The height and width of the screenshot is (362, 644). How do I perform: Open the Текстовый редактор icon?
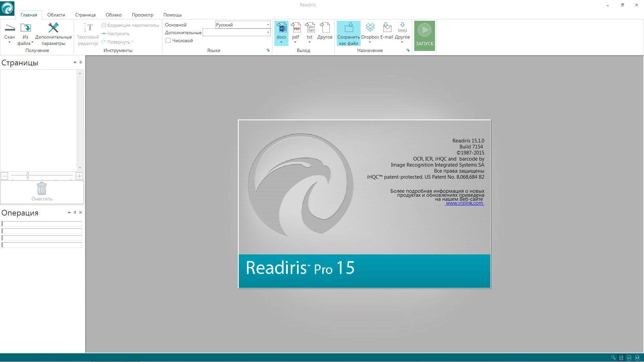point(88,27)
